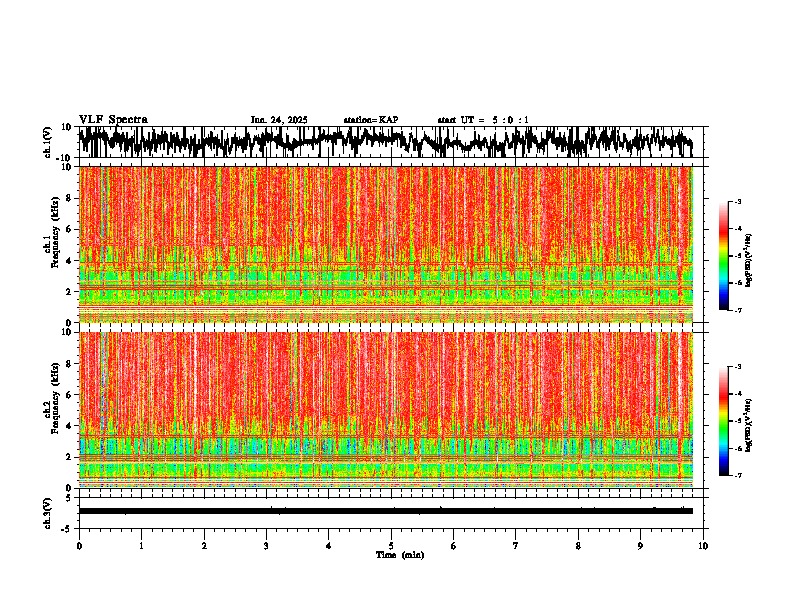Image resolution: width=792 pixels, height=612 pixels.
Task: Click the "ch.3(V)" axis label
Action: coord(48,514)
